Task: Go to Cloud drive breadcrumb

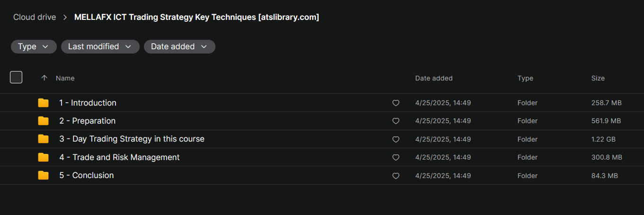Action: tap(35, 17)
